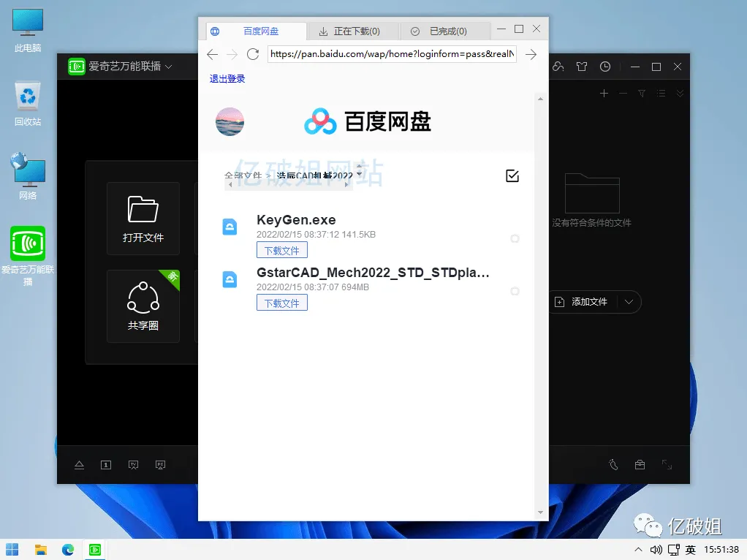The image size is (747, 560).
Task: Select the GstarCAD_Mech2022 file radio circle
Action: [x=515, y=291]
